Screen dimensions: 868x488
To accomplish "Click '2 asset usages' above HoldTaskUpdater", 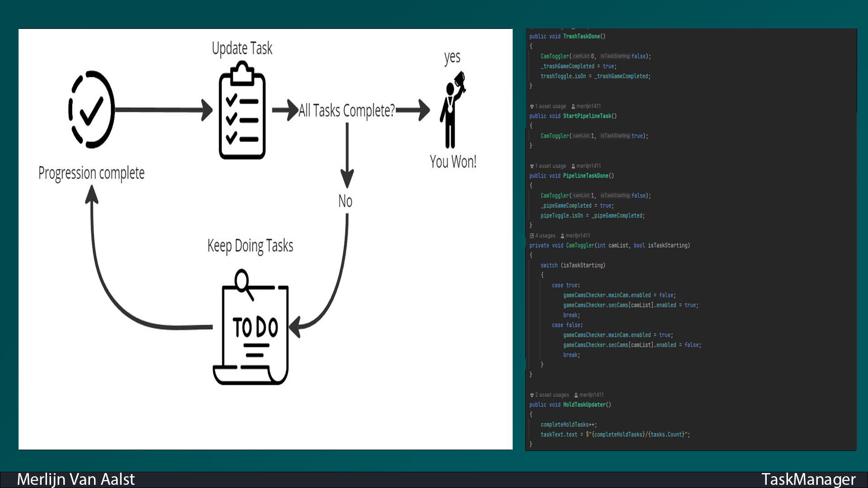I will pyautogui.click(x=552, y=395).
